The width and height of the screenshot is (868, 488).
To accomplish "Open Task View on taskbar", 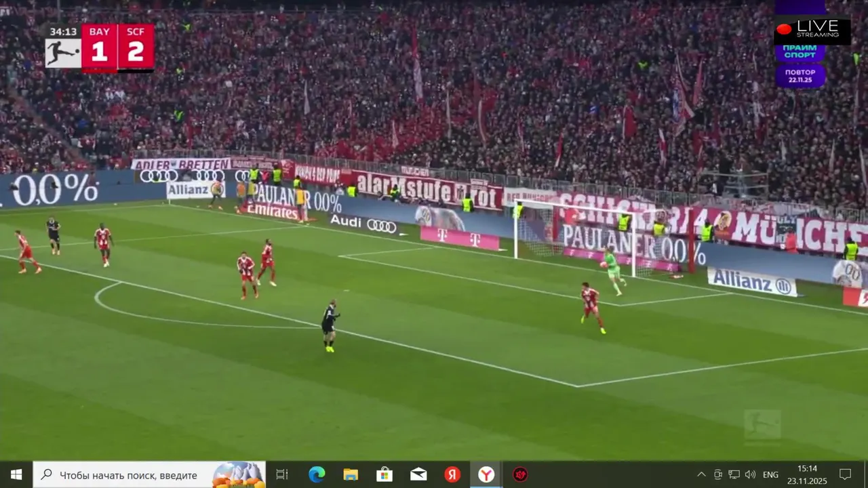I will click(282, 474).
